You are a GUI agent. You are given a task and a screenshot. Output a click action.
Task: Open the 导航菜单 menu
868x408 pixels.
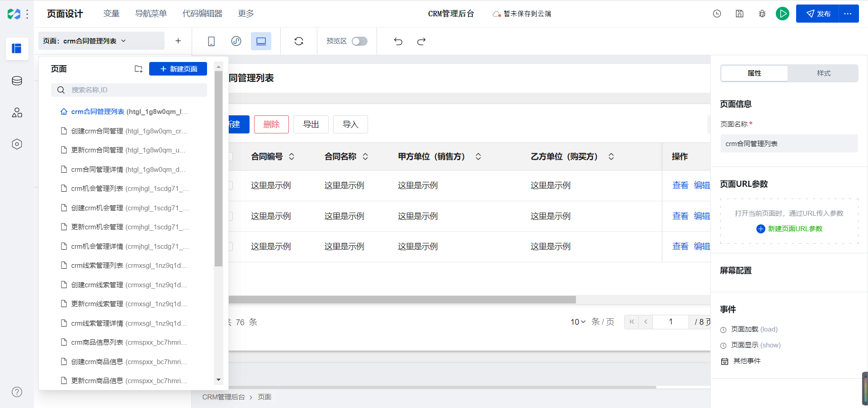pyautogui.click(x=151, y=14)
